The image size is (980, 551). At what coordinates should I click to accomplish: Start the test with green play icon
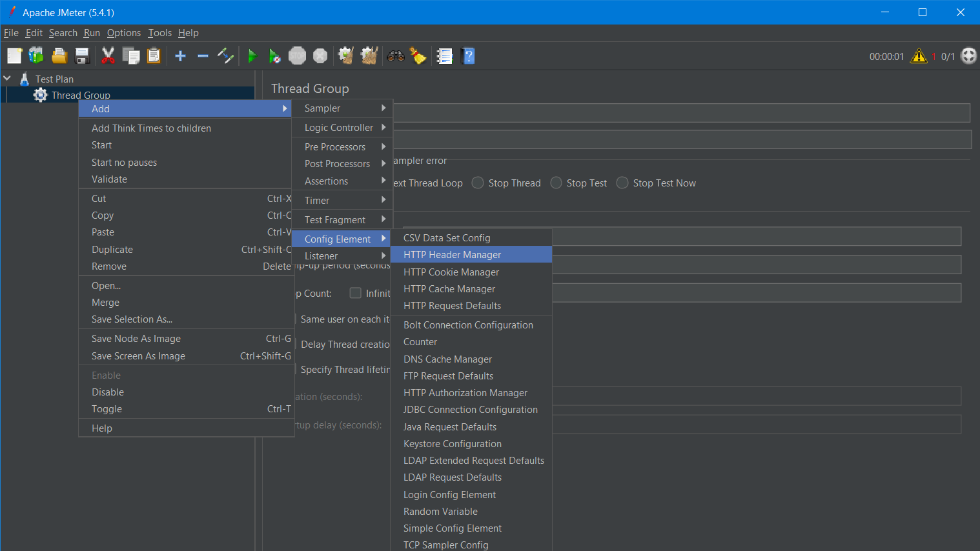click(252, 56)
